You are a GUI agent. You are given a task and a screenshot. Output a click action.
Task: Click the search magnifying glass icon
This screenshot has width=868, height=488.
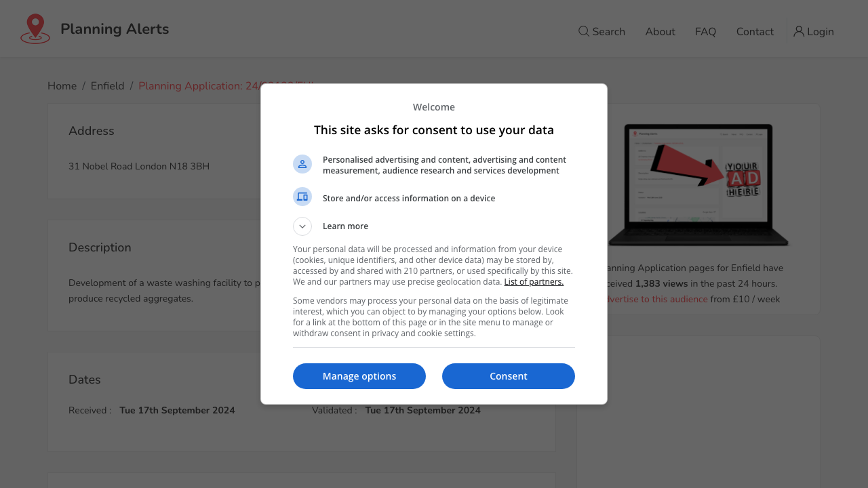583,31
